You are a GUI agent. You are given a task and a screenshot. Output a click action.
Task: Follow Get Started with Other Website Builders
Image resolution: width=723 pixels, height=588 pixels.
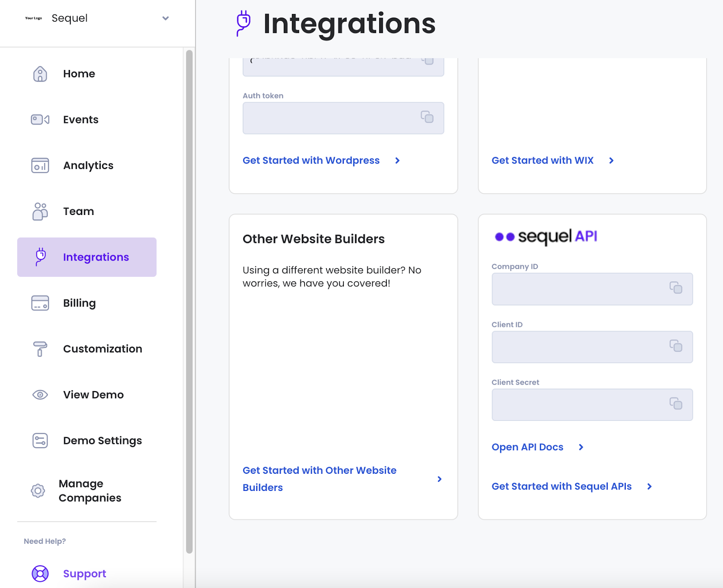[319, 479]
